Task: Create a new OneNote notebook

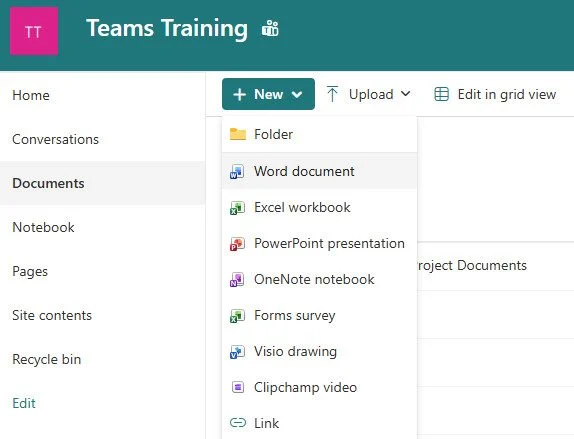Action: click(319, 279)
